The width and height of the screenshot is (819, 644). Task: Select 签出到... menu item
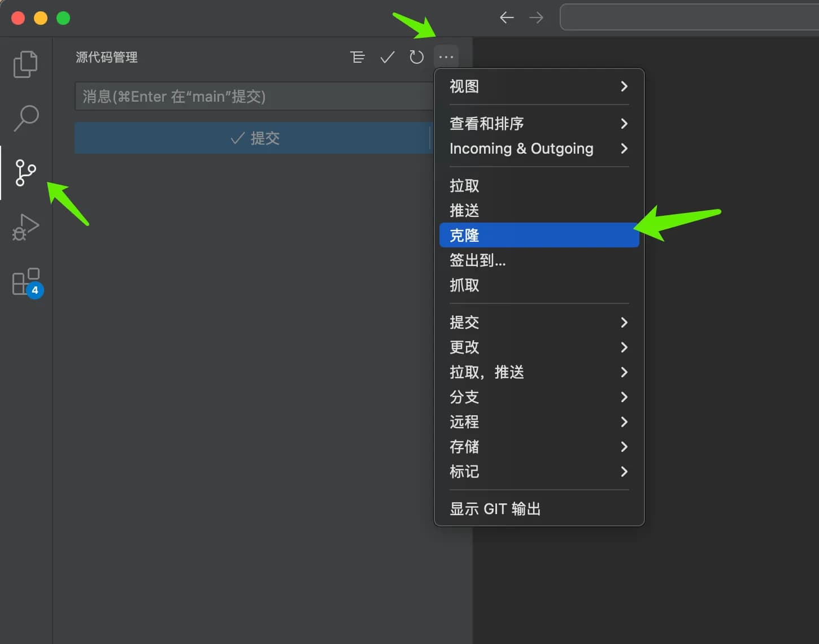click(x=539, y=260)
